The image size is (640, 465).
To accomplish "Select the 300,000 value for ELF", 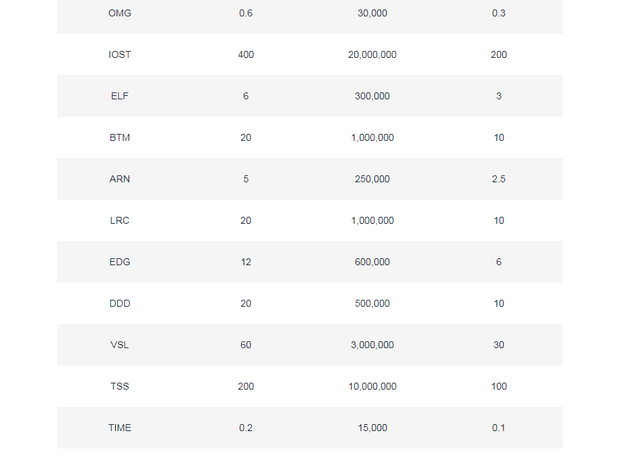I will (x=372, y=96).
